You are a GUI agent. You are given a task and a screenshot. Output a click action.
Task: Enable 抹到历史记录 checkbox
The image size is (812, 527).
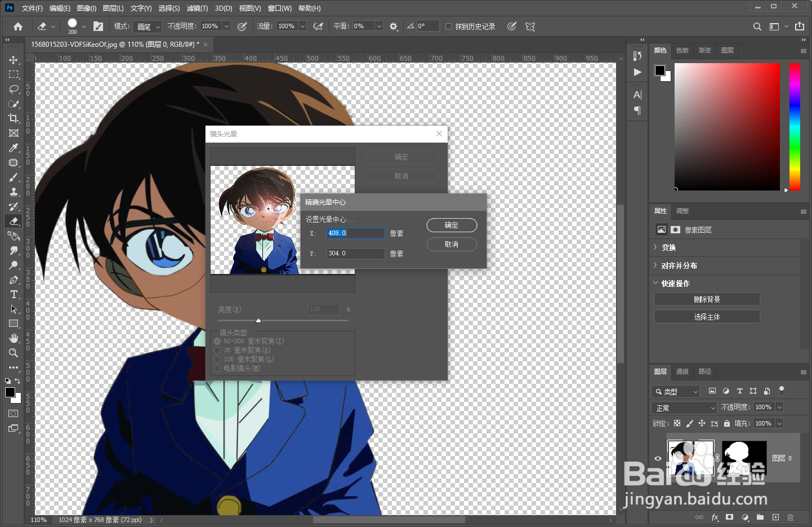tap(449, 26)
